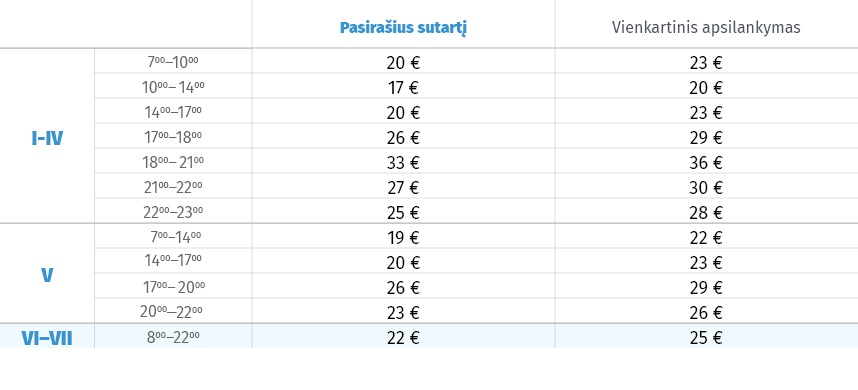Click the 17:00–20:00 time slot
Viewport: 858px width, 390px height.
coord(175,288)
